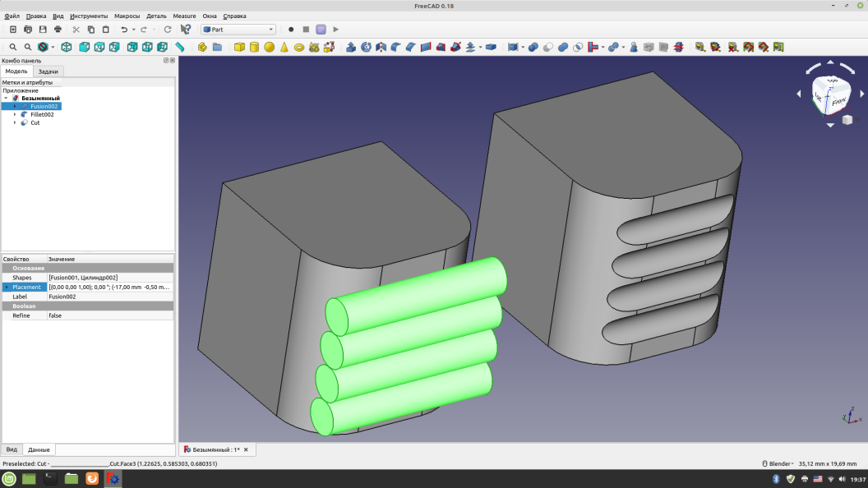Click the Revolve tool icon

coord(366,47)
